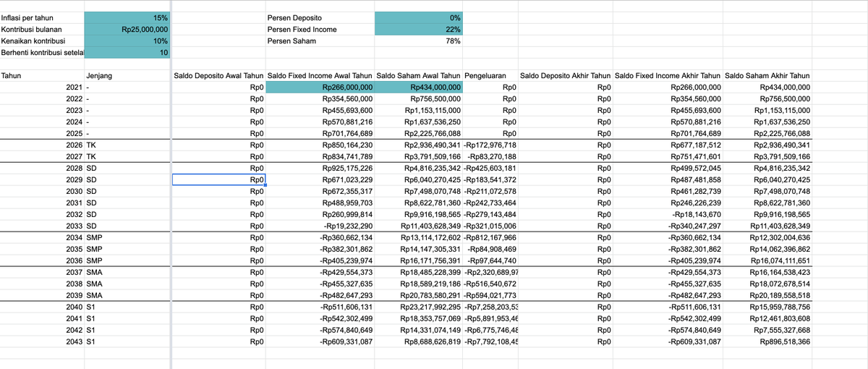
Task: Select the year 2043 cell
Action: tap(42, 342)
